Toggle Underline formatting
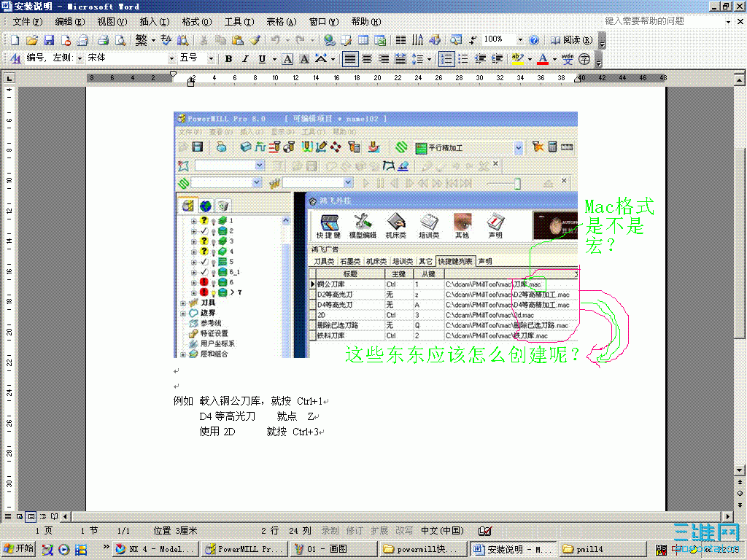 tap(262, 59)
